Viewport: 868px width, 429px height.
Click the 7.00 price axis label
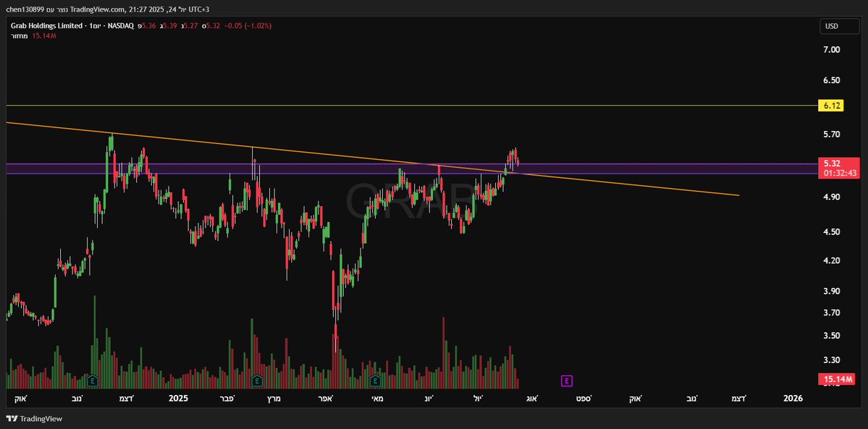[x=832, y=50]
